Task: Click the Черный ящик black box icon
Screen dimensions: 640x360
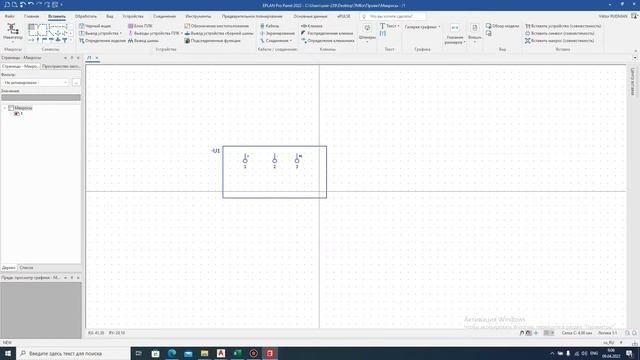Action: tap(82, 26)
